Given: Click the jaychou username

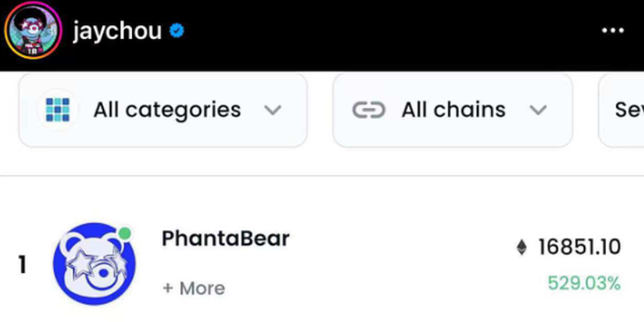Looking at the screenshot, I should point(116,32).
